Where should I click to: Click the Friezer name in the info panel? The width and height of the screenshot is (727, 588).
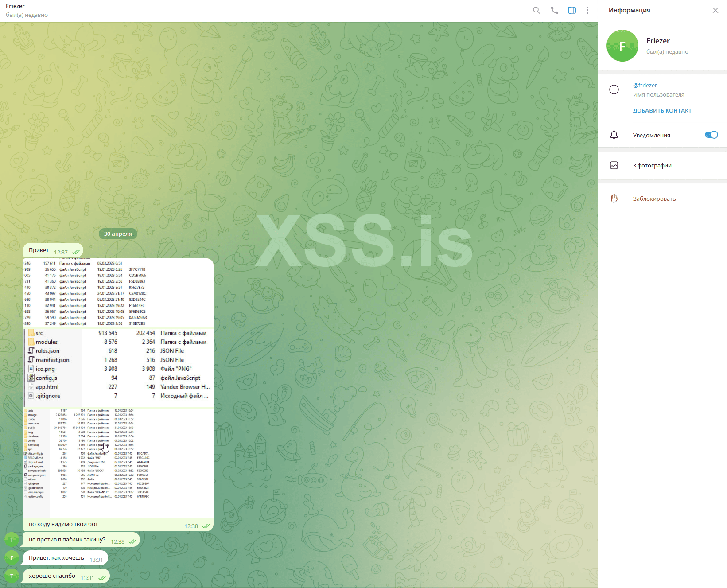tap(658, 41)
